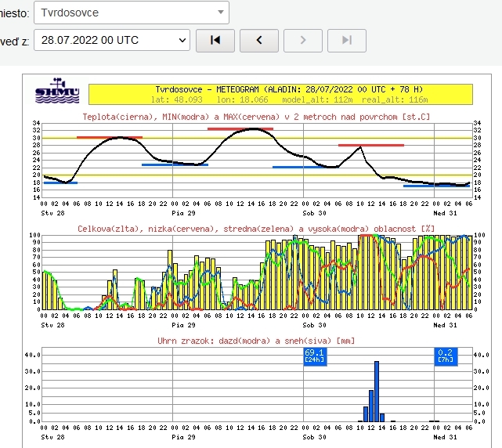Click the 0.2 [7h] precipitation badge
Viewport: 502px width, 448px height.
[x=445, y=356]
